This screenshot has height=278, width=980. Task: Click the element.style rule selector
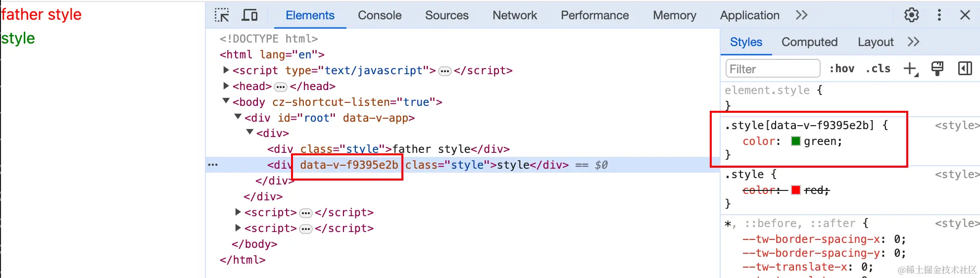pyautogui.click(x=767, y=90)
